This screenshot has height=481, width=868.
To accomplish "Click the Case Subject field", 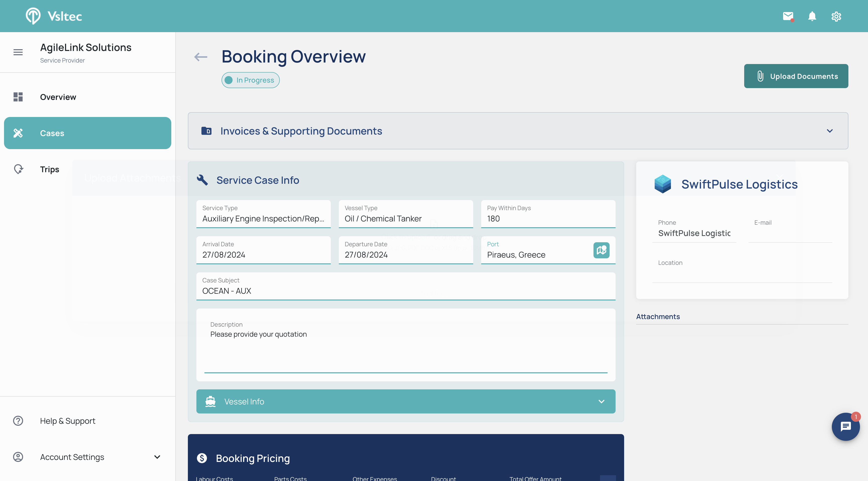I will [406, 286].
